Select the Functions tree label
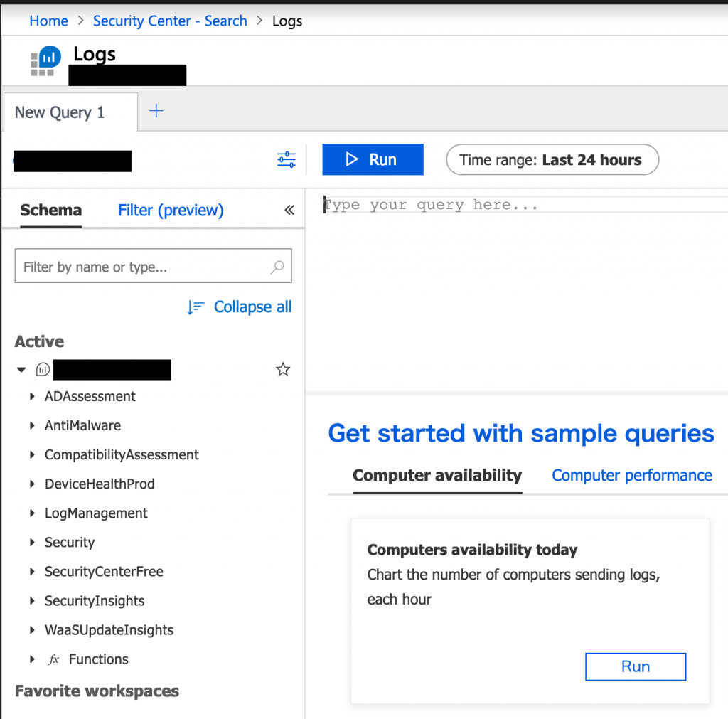Screen dimensions: 728x719 pyautogui.click(x=98, y=659)
